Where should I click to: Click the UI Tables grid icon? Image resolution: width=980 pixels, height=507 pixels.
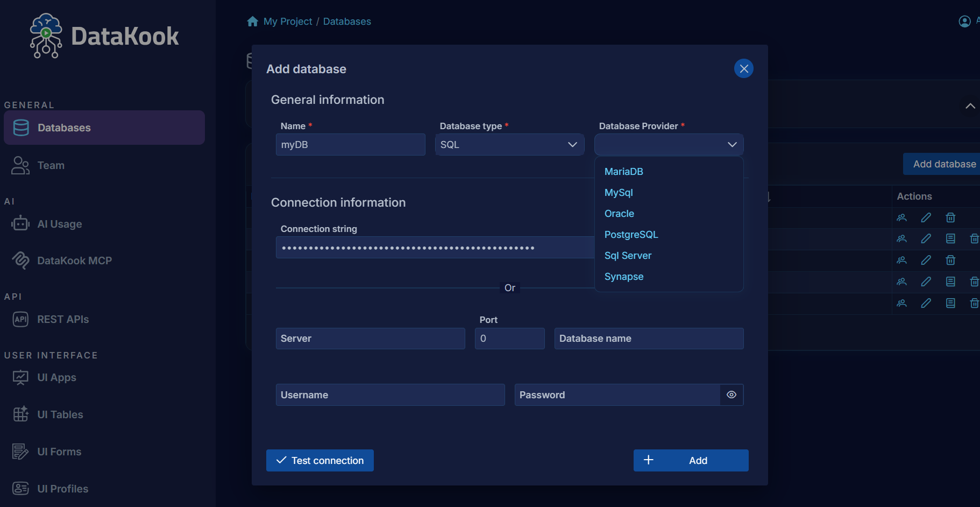pos(20,414)
